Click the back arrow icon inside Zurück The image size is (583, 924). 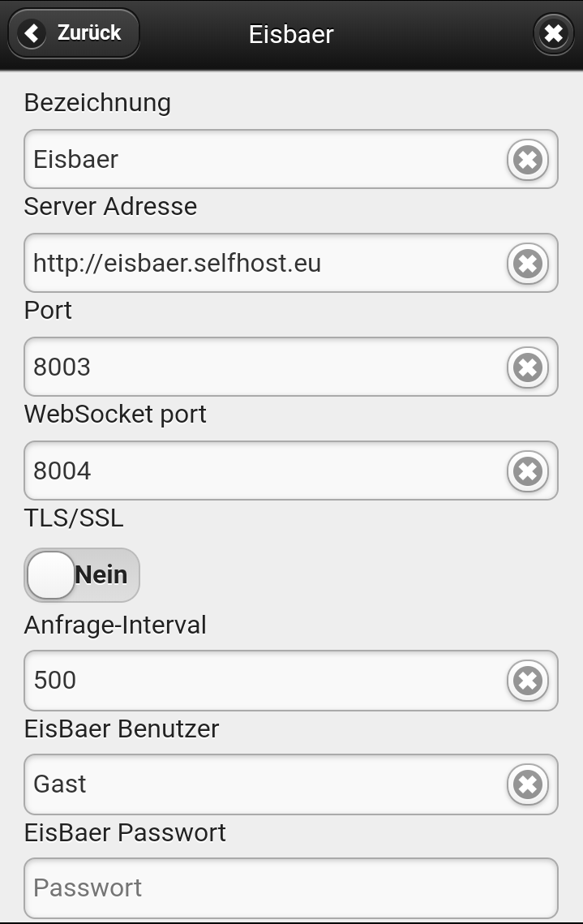coord(32,33)
